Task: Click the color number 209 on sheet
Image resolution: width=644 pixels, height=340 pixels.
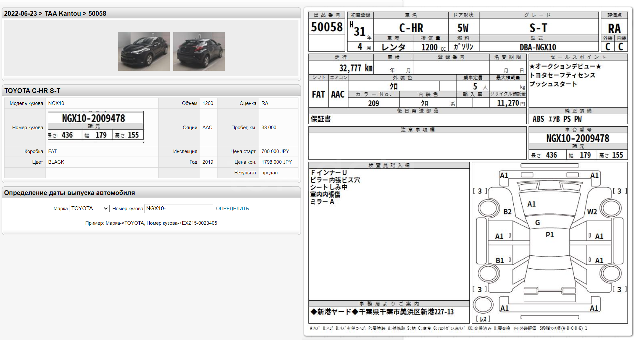Action: click(374, 103)
